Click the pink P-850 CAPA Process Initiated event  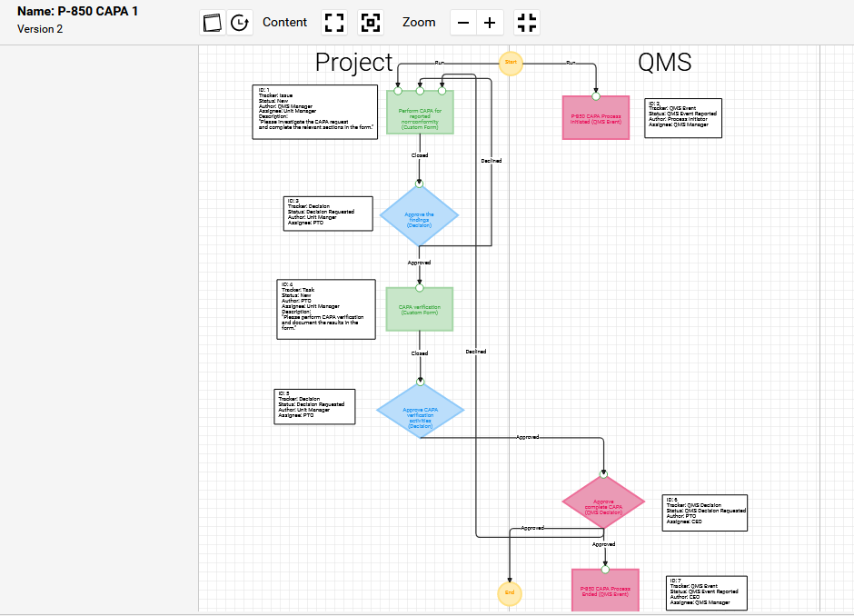(x=595, y=119)
